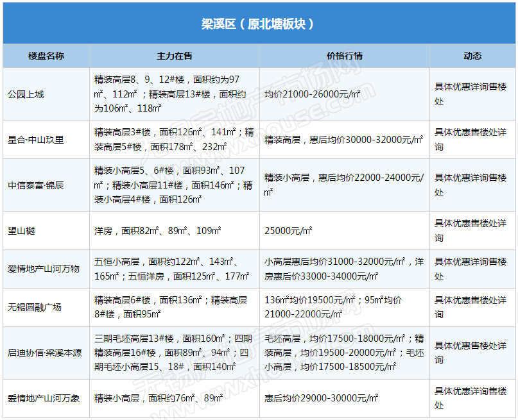
Task: Select the 楼盘名称 column header
Action: [x=46, y=56]
